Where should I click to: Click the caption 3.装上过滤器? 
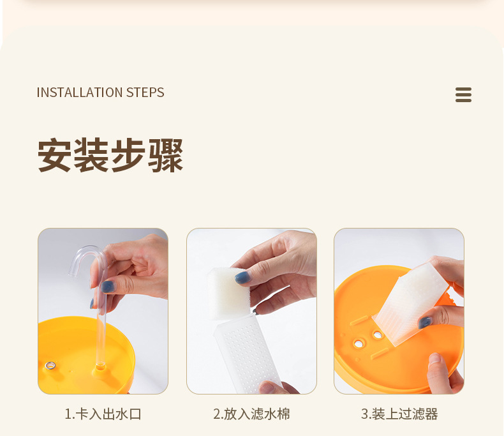399,414
